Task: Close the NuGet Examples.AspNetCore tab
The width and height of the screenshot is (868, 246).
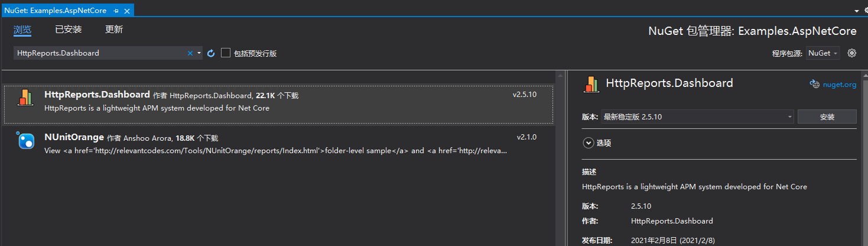Action: [x=126, y=11]
